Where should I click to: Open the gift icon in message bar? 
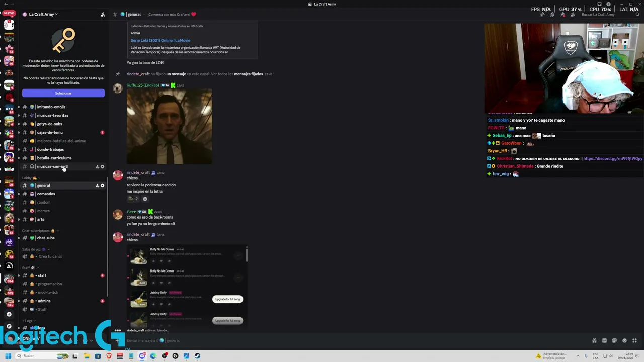pyautogui.click(x=594, y=341)
